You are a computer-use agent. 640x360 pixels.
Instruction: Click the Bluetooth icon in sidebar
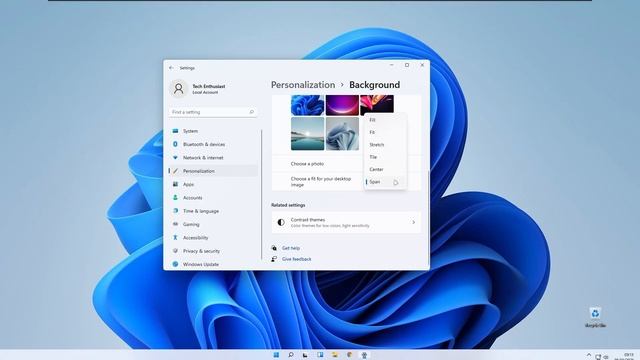point(176,144)
